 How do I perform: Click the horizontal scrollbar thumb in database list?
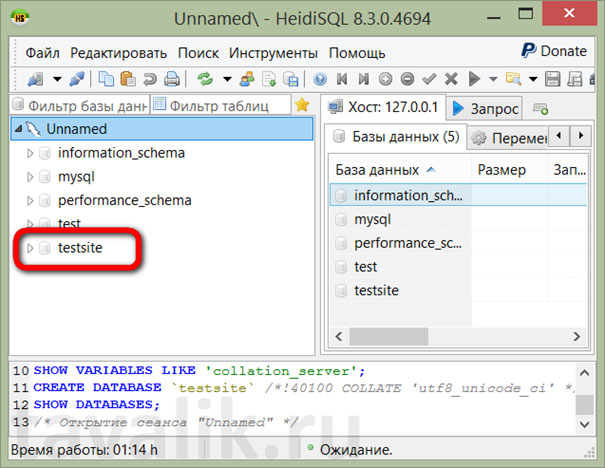point(389,336)
